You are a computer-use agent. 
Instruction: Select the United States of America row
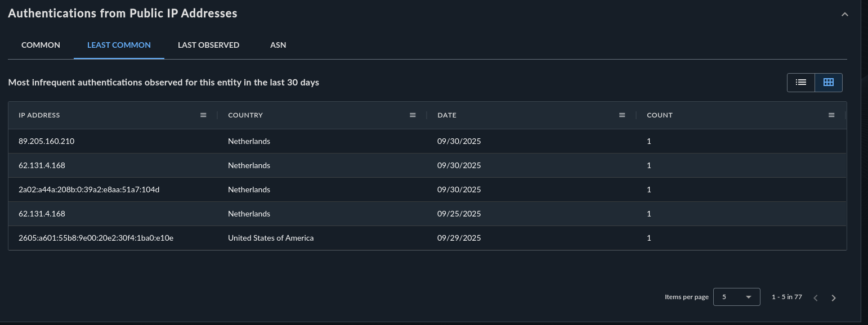(x=271, y=238)
